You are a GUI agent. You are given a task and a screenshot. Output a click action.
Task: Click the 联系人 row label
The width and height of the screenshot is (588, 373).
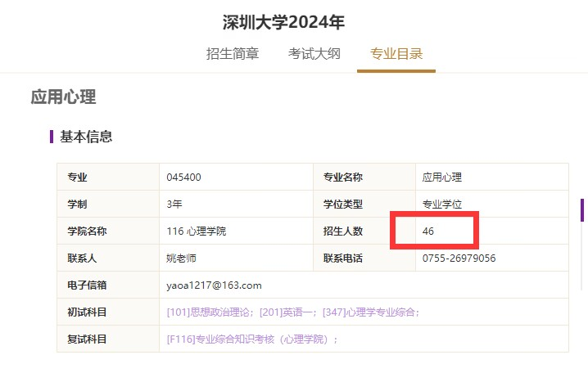click(x=82, y=258)
